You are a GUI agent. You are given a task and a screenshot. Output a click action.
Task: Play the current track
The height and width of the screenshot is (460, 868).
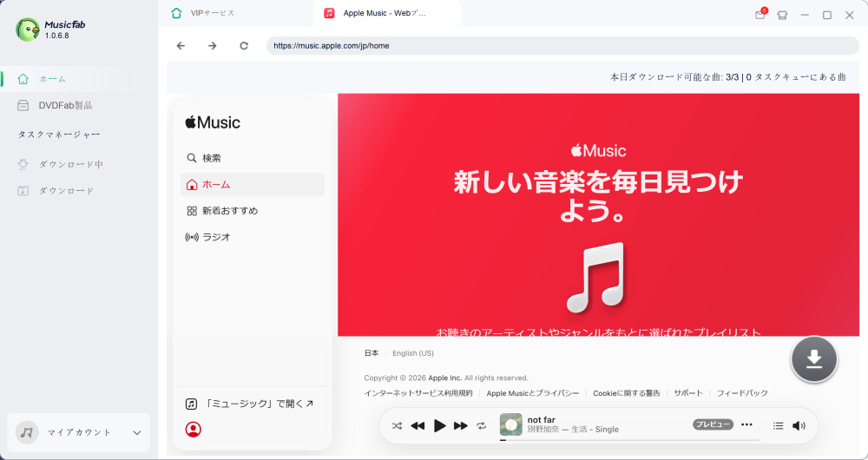(x=439, y=425)
